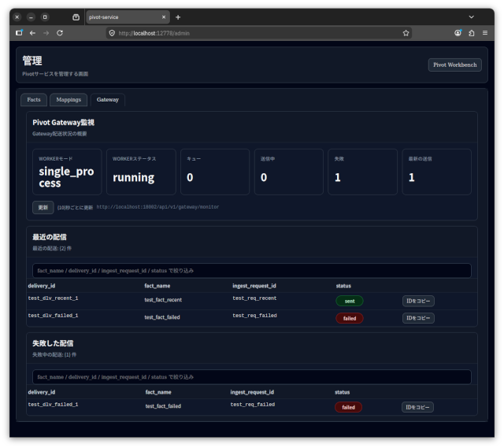This screenshot has height=448, width=504.
Task: Open a new browser tab
Action: click(178, 17)
